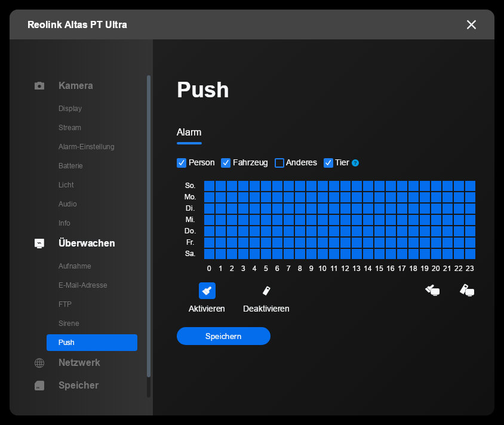Toggle the So. schedule cell at hour 0
Screen dimensions: 504x425
coord(209,186)
